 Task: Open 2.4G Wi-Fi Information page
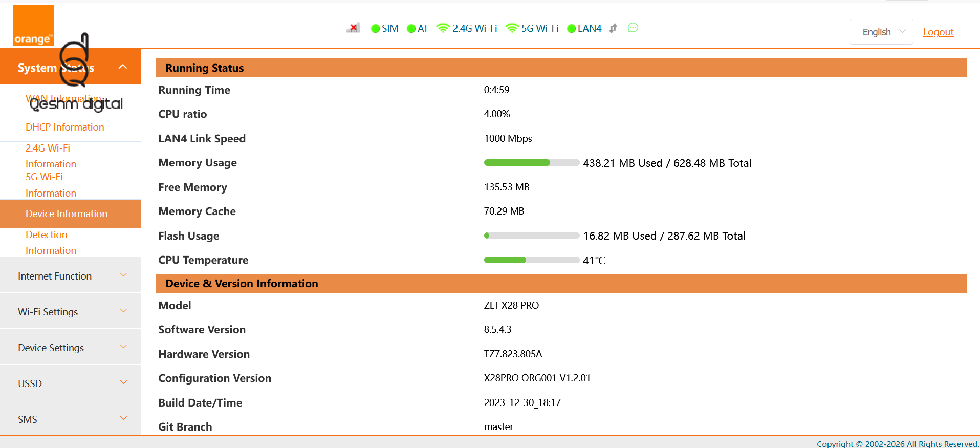click(x=71, y=156)
